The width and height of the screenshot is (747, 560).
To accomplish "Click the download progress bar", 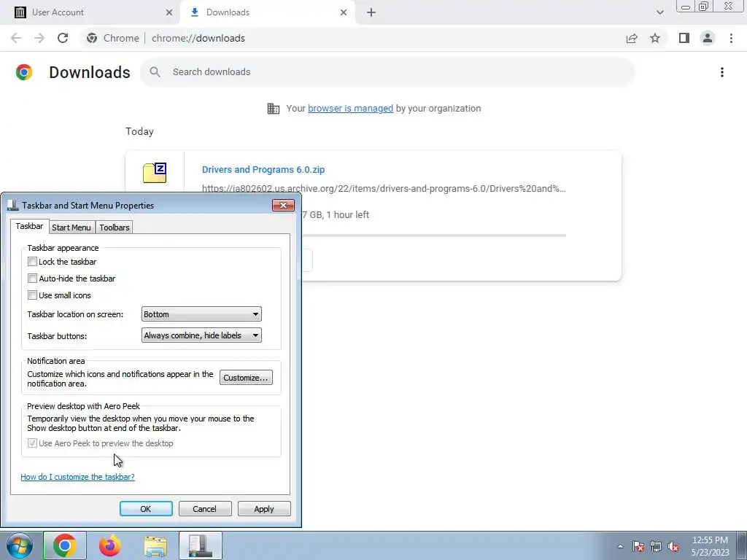I will click(x=433, y=236).
